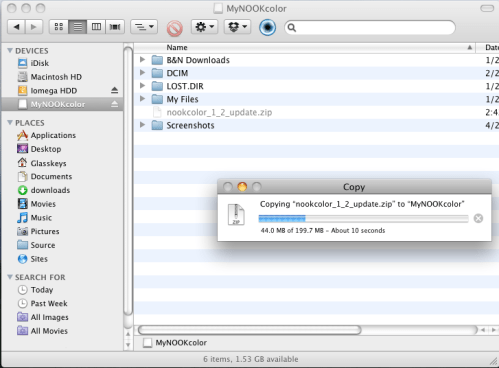Collapse the DEVICES sidebar section

(x=10, y=51)
